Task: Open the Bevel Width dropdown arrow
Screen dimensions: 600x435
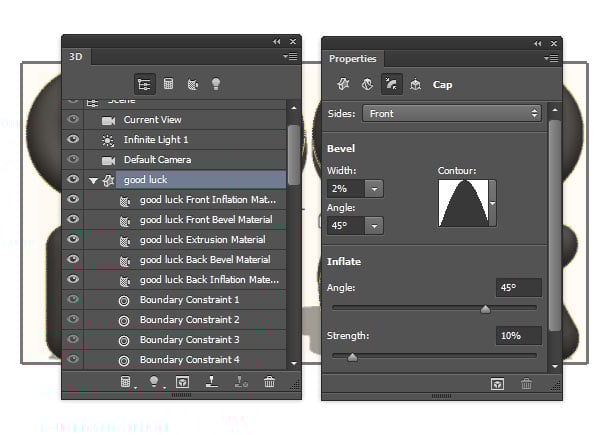Action: 374,189
